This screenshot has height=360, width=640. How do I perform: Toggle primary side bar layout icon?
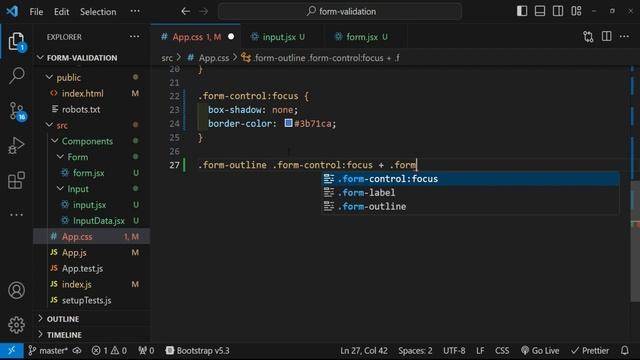click(522, 11)
